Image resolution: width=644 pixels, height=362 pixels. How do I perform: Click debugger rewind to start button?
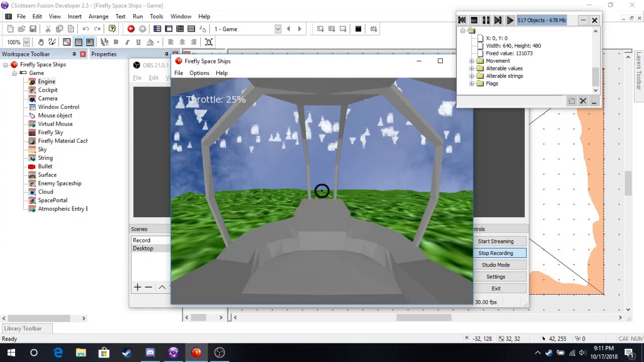coord(462,21)
